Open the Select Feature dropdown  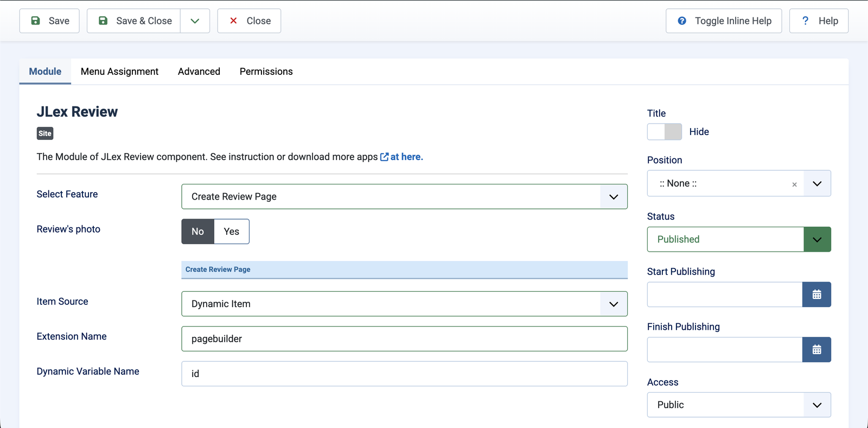coord(404,196)
